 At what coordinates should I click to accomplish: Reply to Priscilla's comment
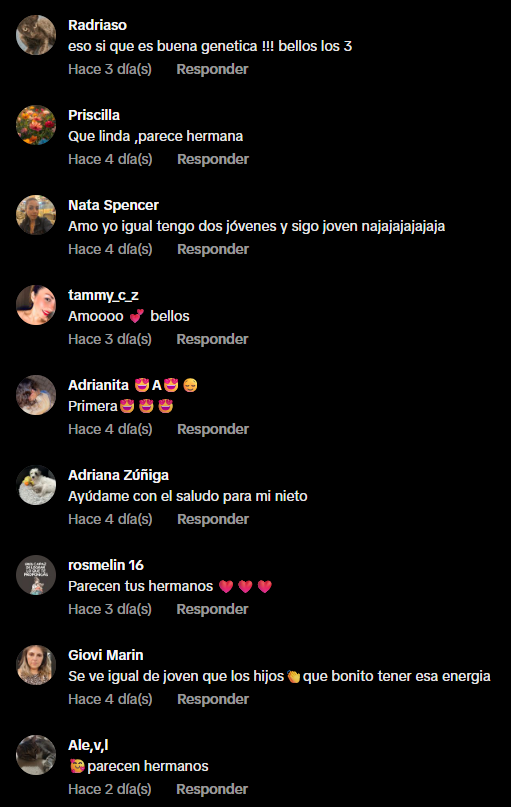point(213,160)
